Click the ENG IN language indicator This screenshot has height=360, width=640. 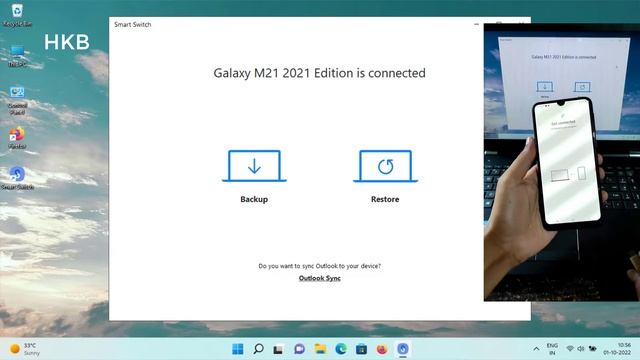click(x=552, y=349)
